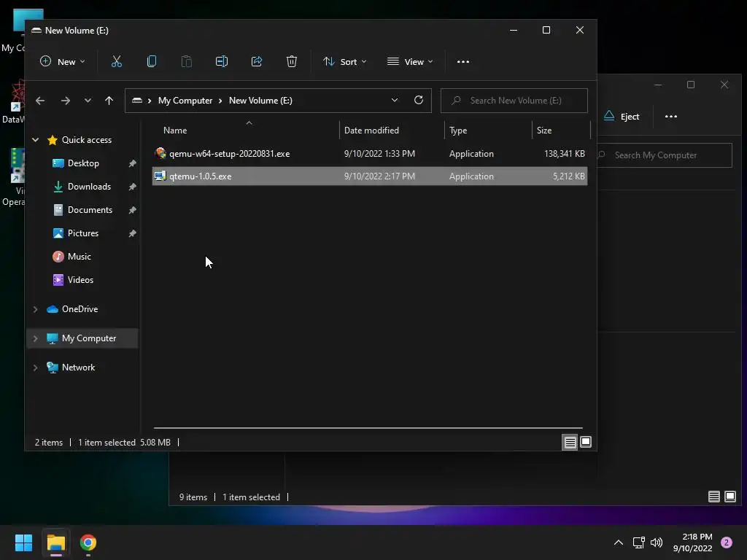Open the Start menu

point(23,542)
